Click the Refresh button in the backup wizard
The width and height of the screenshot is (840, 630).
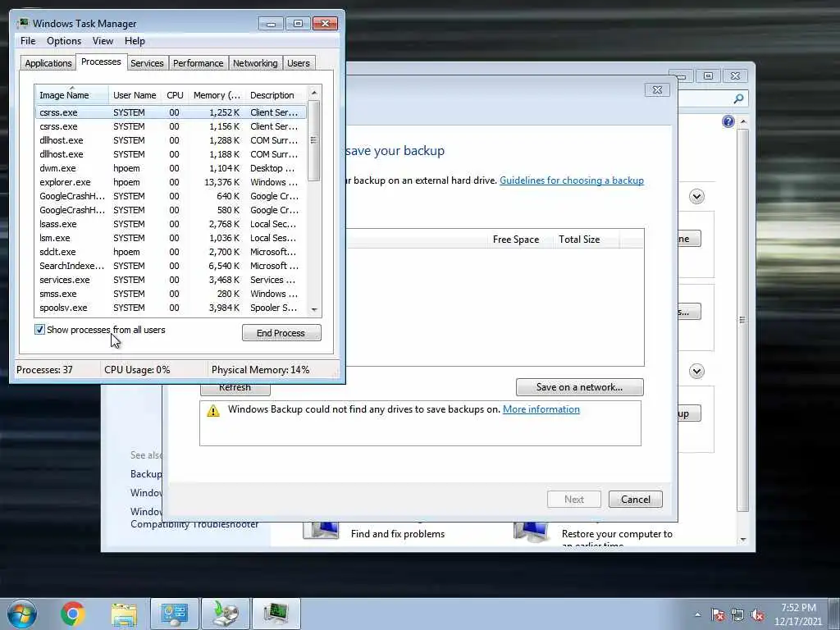pos(235,388)
